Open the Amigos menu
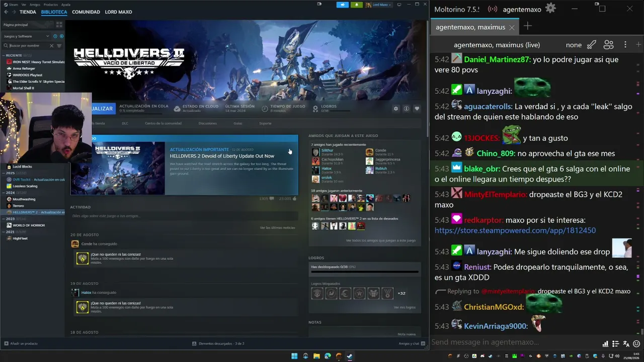Viewport: 644px width, 362px height. (x=35, y=5)
